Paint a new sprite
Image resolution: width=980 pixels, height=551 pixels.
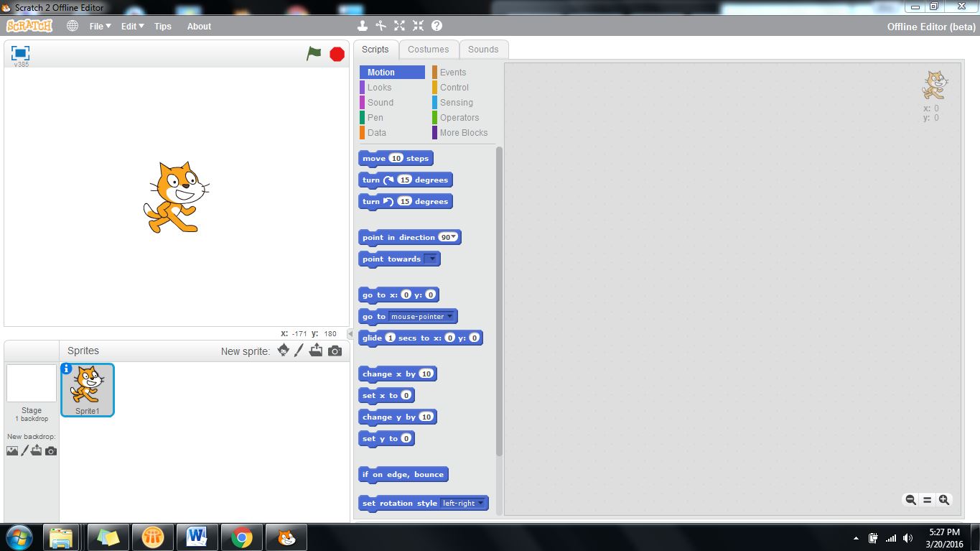click(x=299, y=351)
